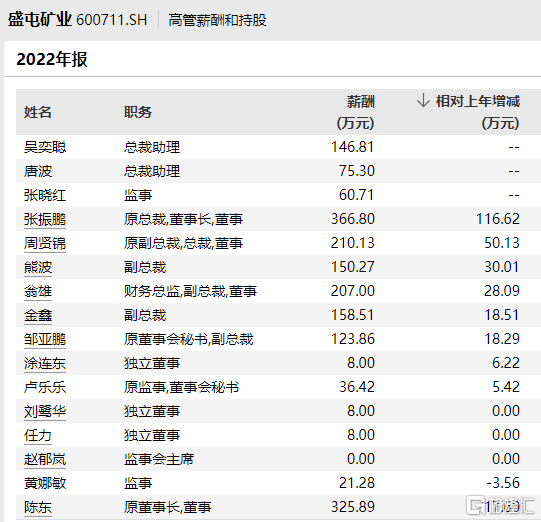
Task: Open the 熊波 profile link
Action: (x=38, y=267)
